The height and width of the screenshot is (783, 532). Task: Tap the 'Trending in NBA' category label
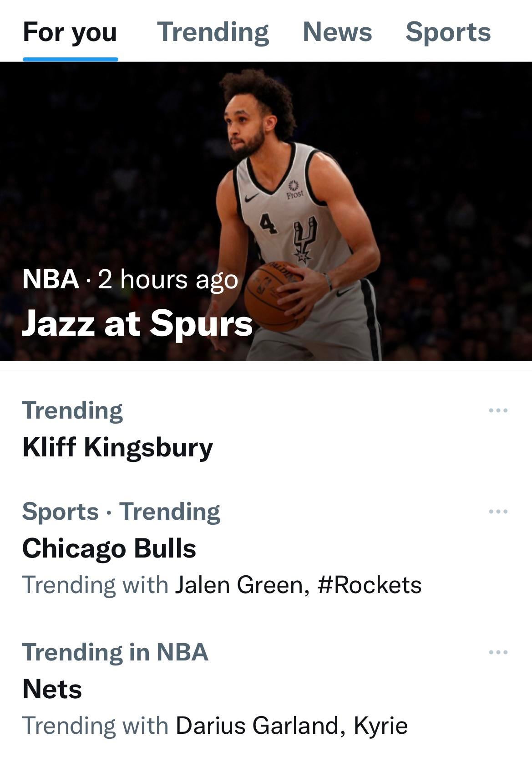[115, 652]
